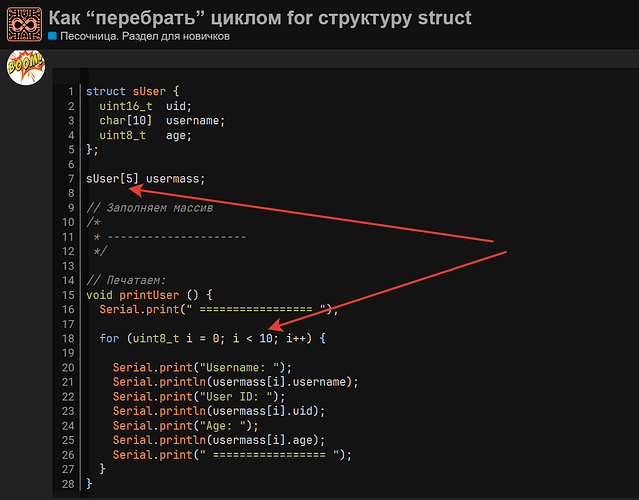
Task: Open the Песочница. Раздел для новичков category
Action: coord(145,36)
